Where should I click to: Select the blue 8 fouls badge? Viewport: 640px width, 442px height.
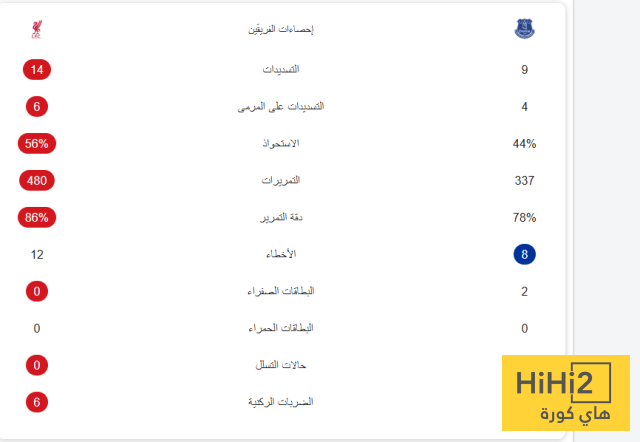tap(525, 254)
